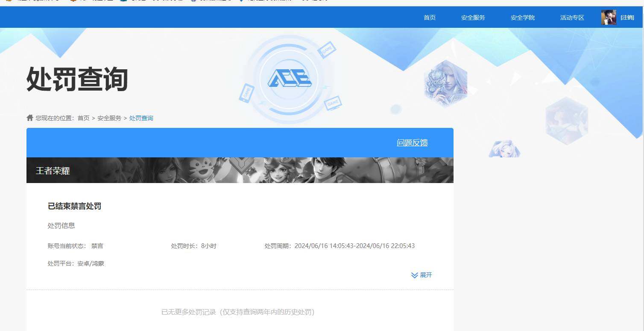Screen dimensions: 644x331
Task: Click the 问题反馈 feedback link
Action: tap(412, 143)
